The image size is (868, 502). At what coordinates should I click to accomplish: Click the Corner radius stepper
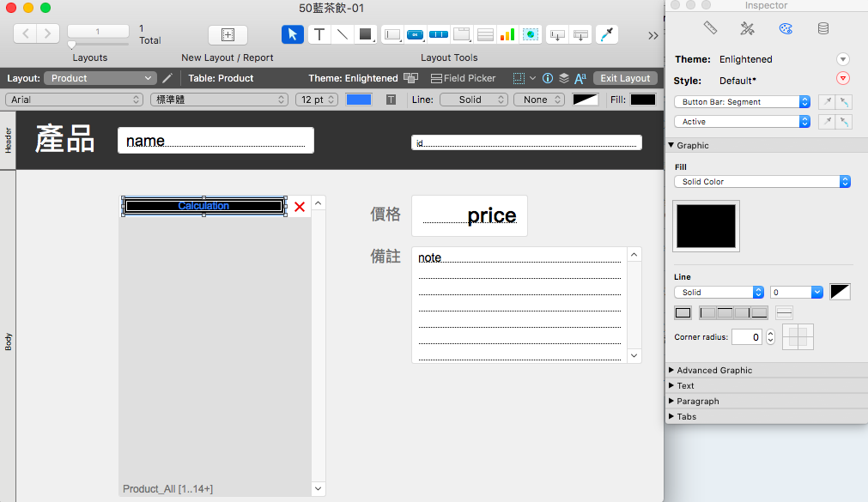[770, 336]
